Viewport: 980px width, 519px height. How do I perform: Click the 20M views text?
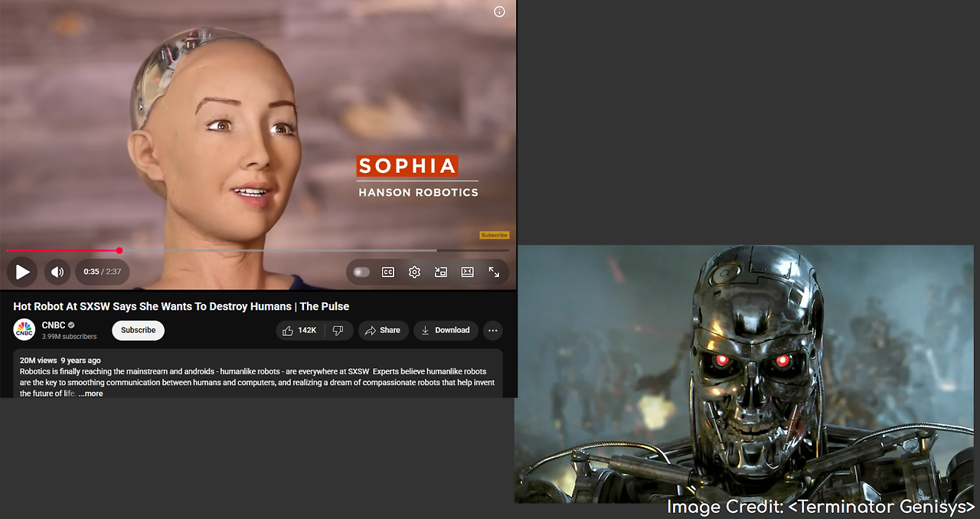[38, 361]
